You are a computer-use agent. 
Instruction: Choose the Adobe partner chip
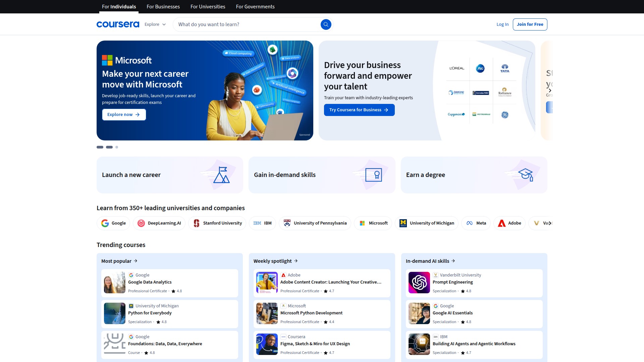point(509,223)
